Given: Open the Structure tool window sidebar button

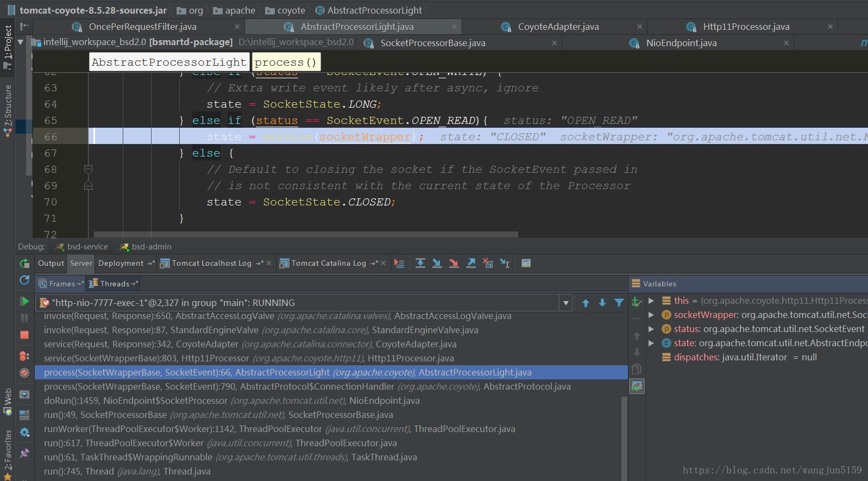Looking at the screenshot, I should tap(8, 110).
